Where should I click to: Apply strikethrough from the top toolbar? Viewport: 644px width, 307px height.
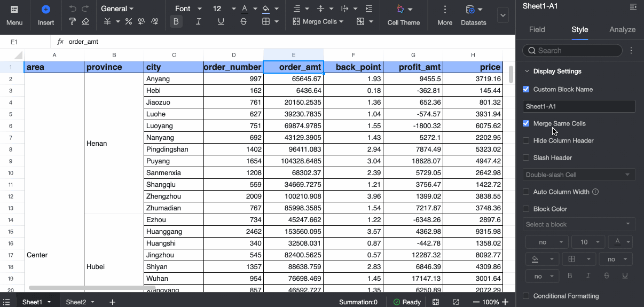(244, 22)
